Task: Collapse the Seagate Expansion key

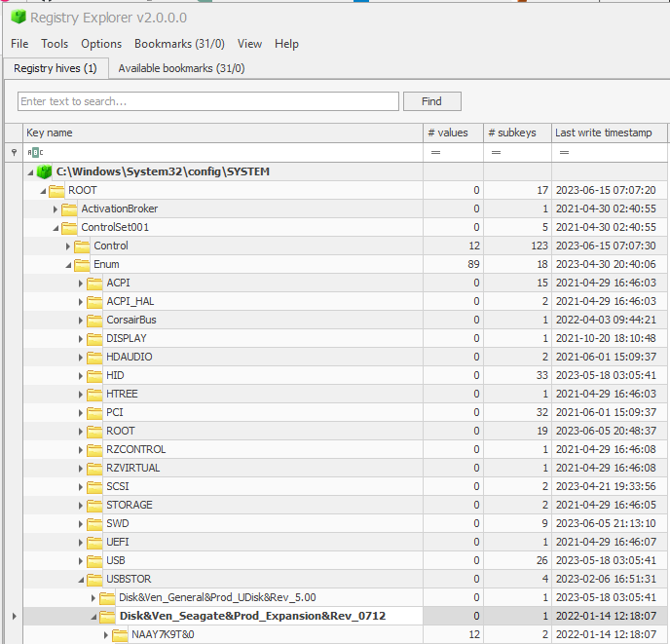Action: point(93,617)
